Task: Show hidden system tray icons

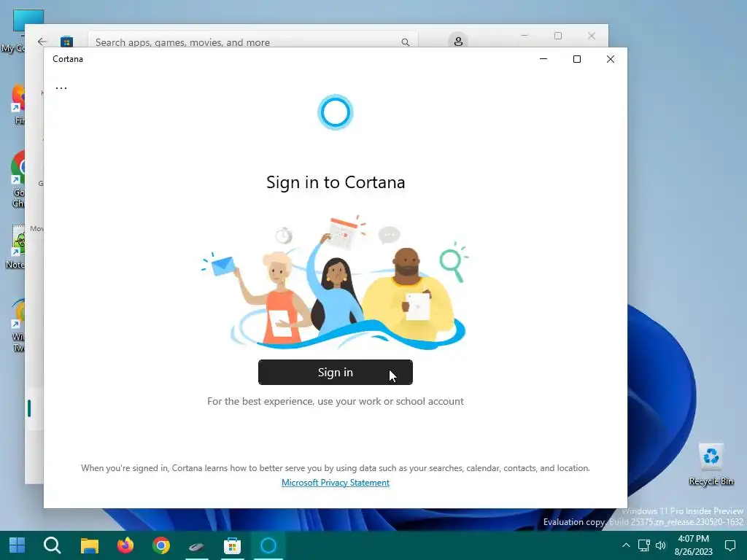Action: (626, 545)
